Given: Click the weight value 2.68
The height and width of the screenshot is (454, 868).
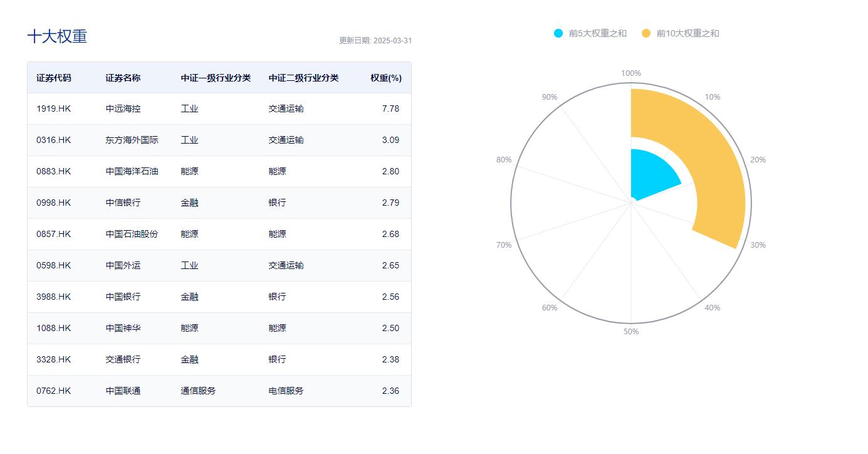Looking at the screenshot, I should (390, 234).
